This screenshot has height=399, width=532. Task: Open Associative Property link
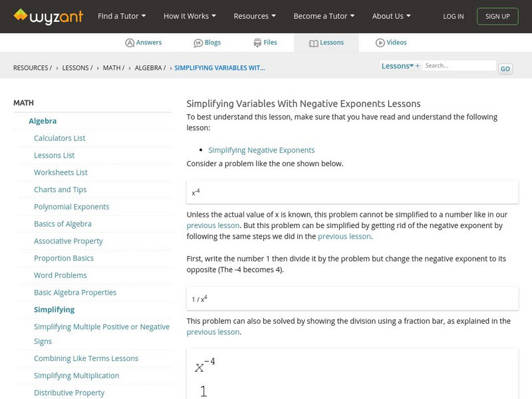tap(68, 241)
